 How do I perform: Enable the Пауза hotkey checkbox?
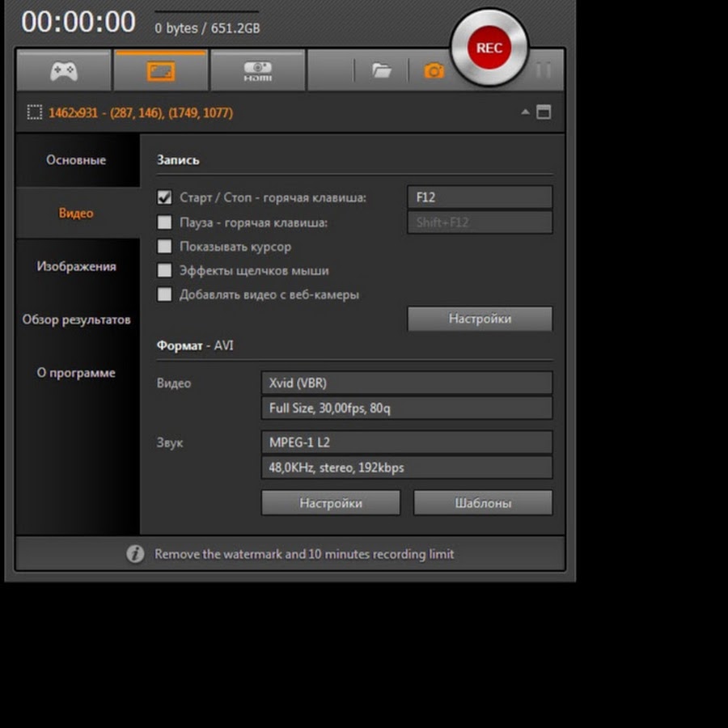point(165,222)
